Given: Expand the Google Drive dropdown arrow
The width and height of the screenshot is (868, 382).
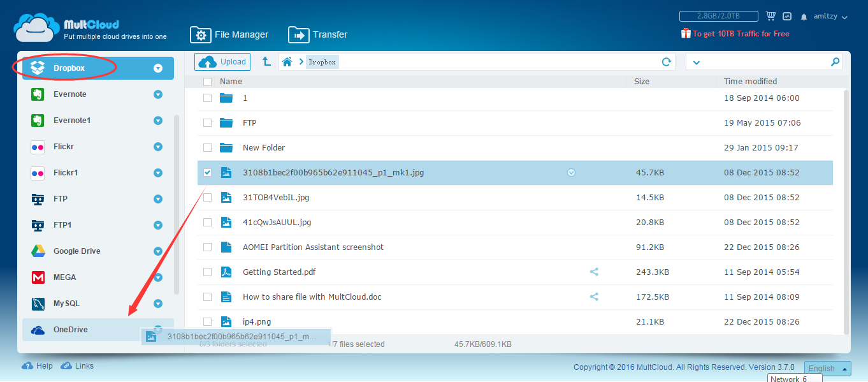Looking at the screenshot, I should (158, 251).
